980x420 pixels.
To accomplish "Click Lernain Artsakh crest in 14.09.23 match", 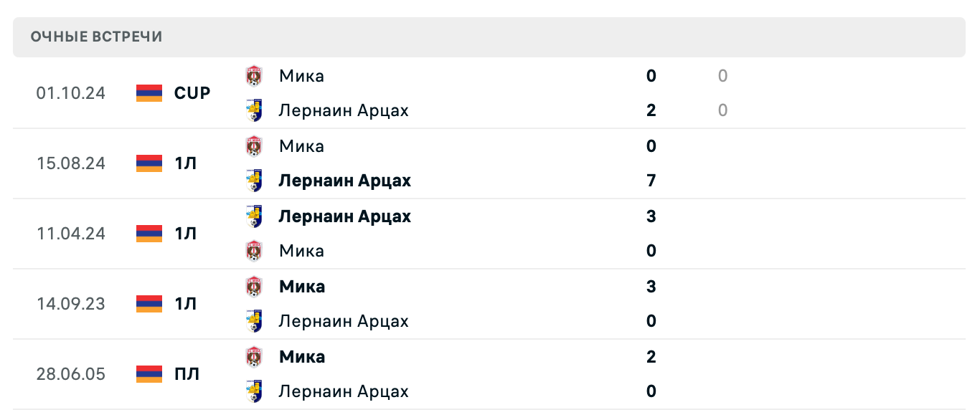I will click(x=254, y=321).
